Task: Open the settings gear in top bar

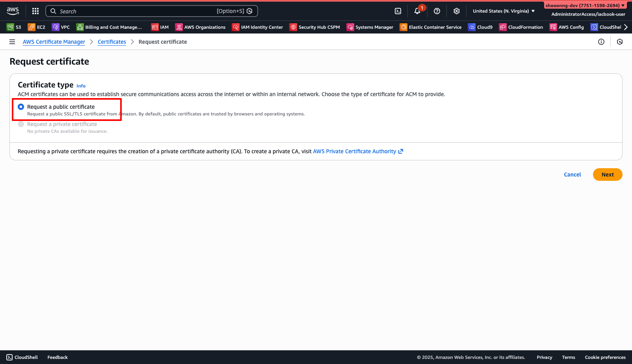Action: (457, 11)
